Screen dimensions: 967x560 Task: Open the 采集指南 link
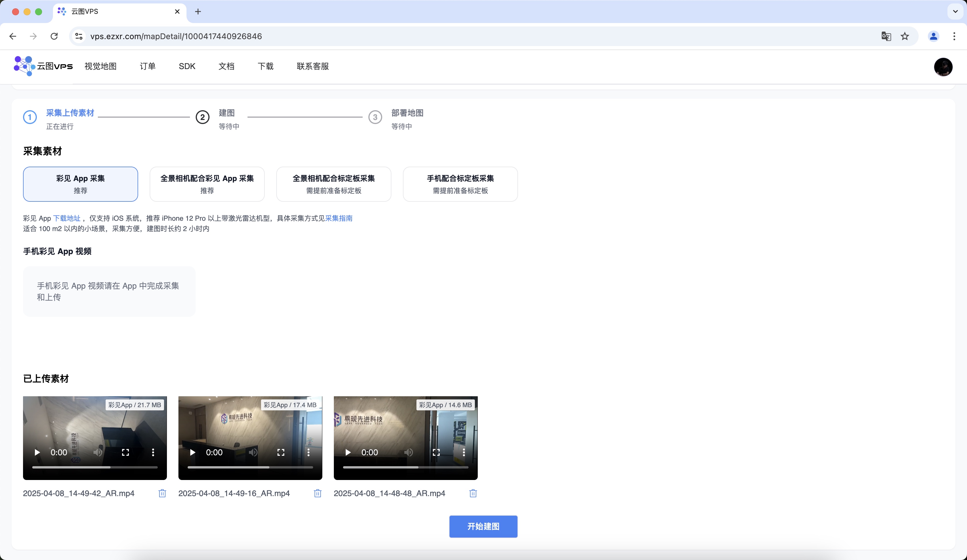pos(338,218)
